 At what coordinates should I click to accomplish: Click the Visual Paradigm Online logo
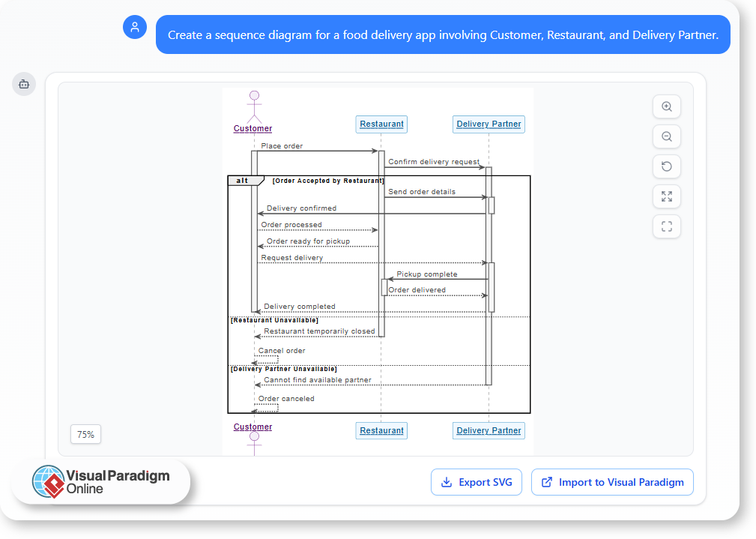click(x=101, y=481)
